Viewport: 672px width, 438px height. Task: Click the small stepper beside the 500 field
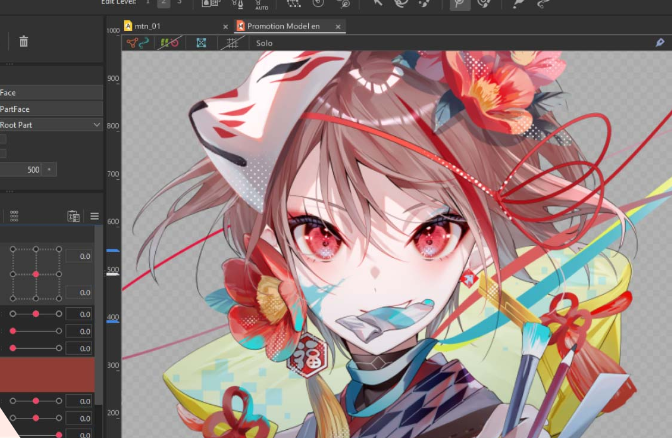[49, 169]
